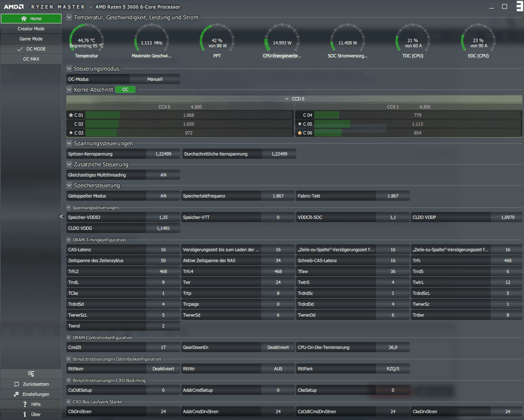The height and width of the screenshot is (420, 524).
Task: Collapse the DRAM-Timingkonfiguration section
Action: point(69,240)
